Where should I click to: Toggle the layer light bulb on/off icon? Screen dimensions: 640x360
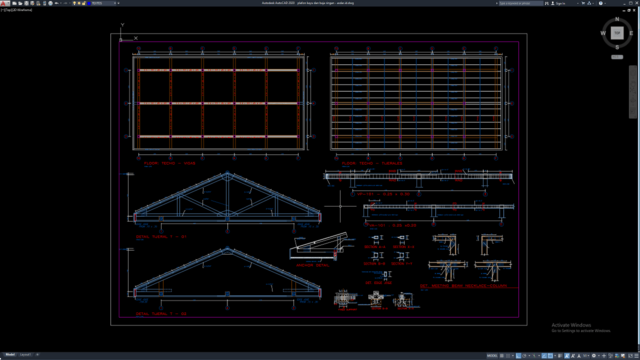click(74, 3)
